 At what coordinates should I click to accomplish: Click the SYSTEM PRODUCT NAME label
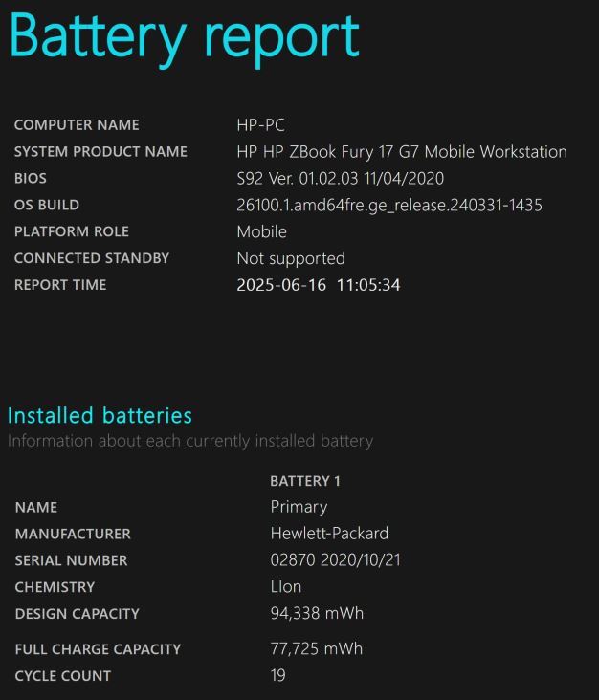[101, 152]
